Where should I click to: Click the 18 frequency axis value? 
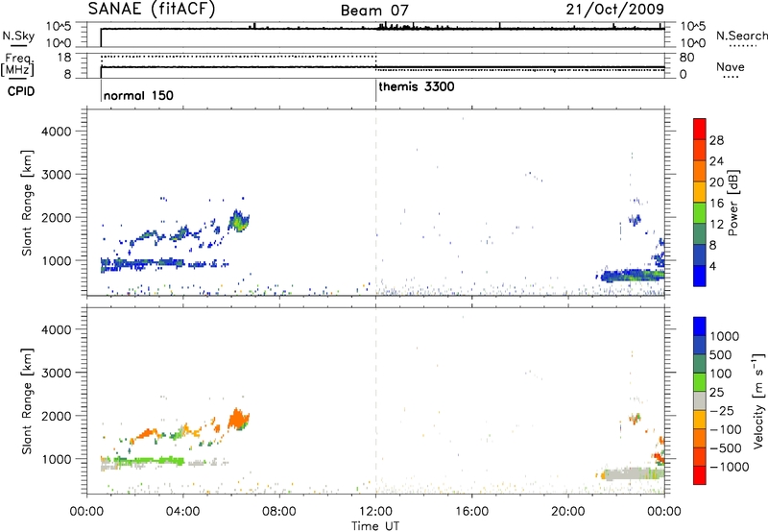(64, 58)
